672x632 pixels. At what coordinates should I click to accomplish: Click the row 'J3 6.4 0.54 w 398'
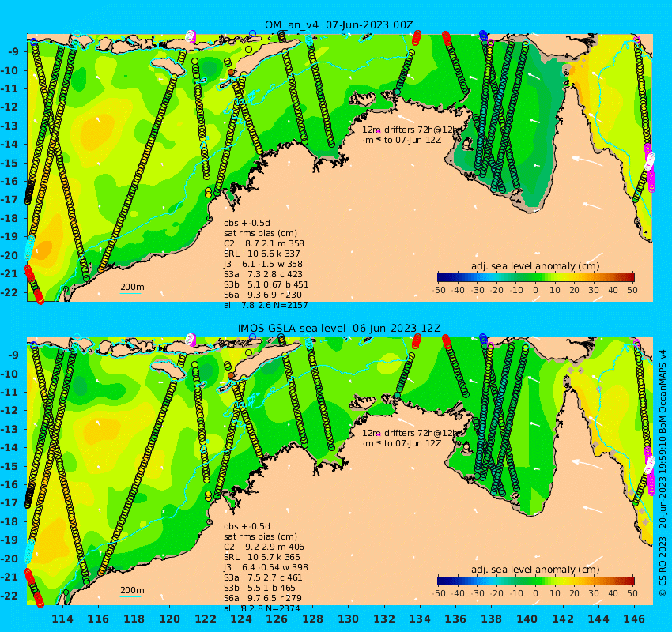pos(266,567)
